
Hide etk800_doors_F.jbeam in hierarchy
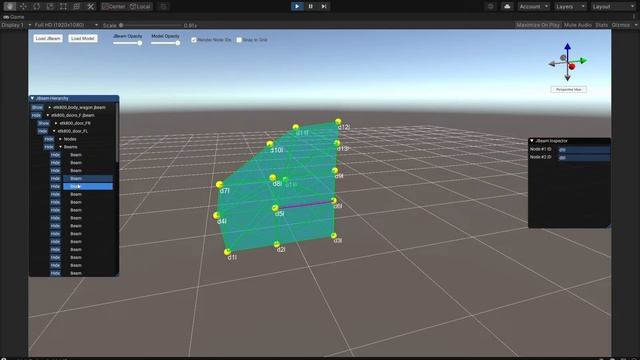[x=36, y=116]
